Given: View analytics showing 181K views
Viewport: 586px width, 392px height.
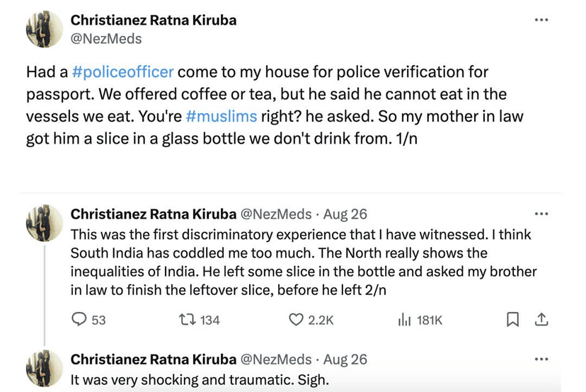Looking at the screenshot, I should [x=405, y=321].
